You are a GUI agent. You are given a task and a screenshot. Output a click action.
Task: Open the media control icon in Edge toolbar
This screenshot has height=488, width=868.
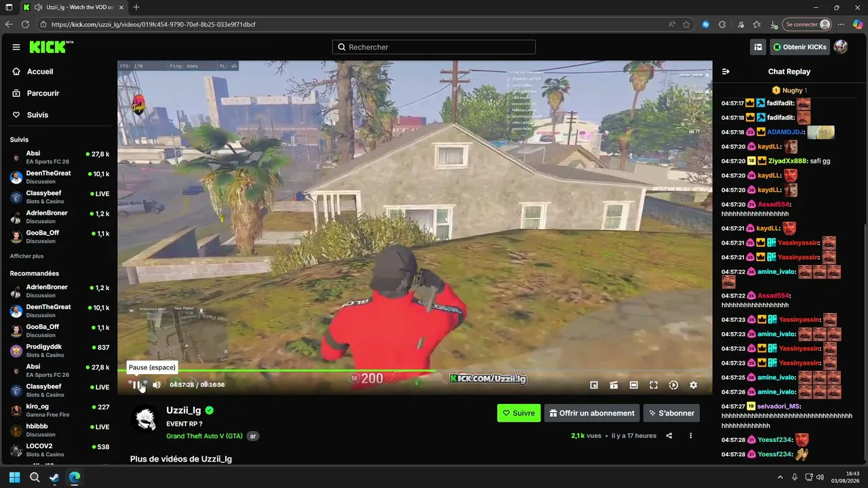(x=740, y=24)
